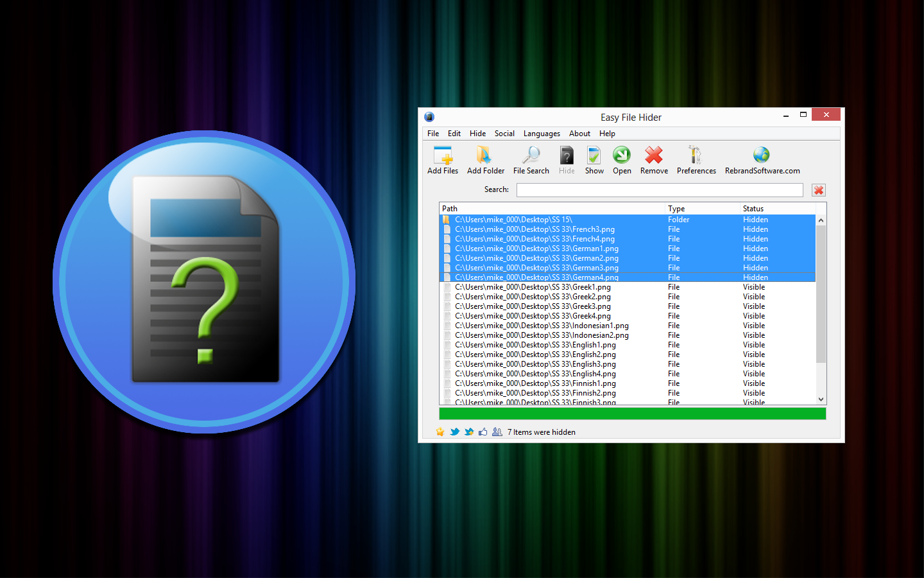Click the Twitter bird icon in the status bar

[x=454, y=432]
